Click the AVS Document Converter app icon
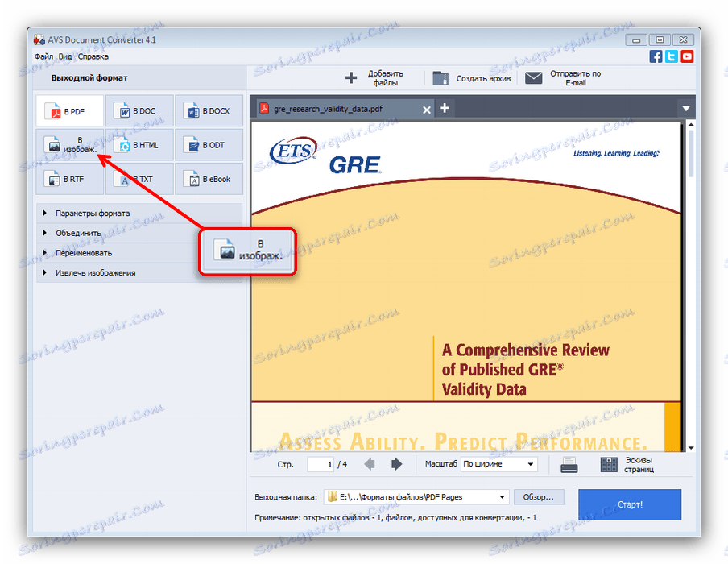Image resolution: width=728 pixels, height=564 pixels. coord(39,39)
